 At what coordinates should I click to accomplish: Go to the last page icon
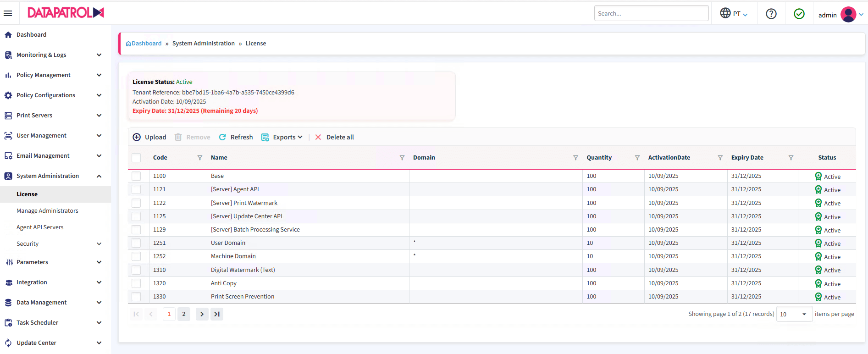coord(217,314)
